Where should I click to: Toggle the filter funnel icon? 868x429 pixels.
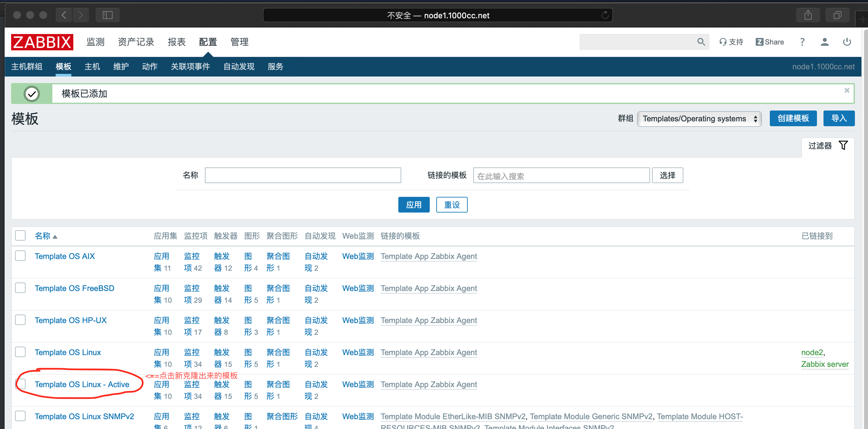[843, 145]
